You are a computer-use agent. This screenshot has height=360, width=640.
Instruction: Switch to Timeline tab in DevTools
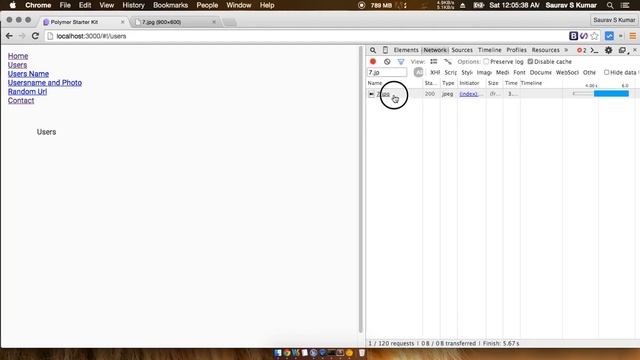(489, 50)
